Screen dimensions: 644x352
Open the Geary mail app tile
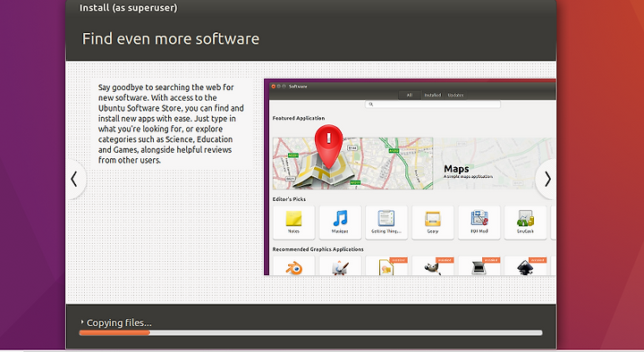click(433, 222)
